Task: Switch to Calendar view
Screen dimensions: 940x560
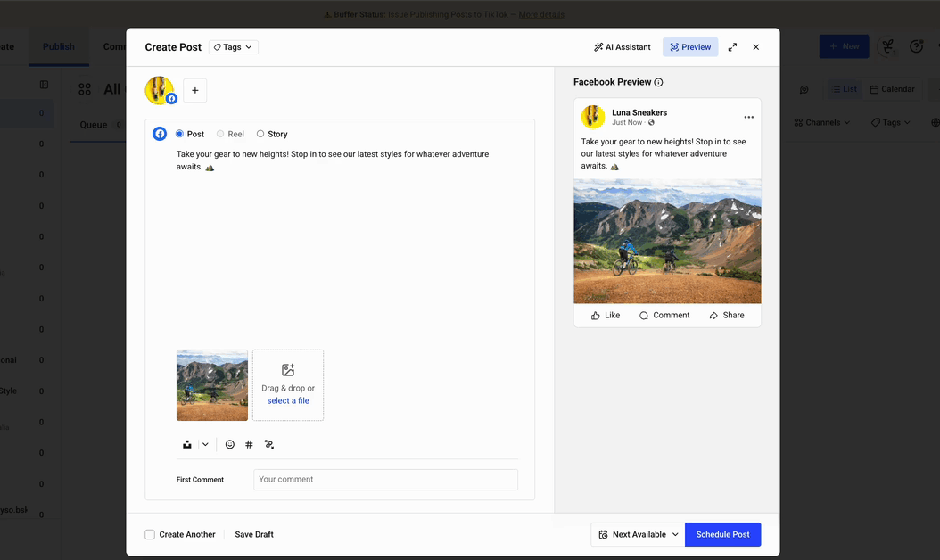Action: click(x=892, y=88)
